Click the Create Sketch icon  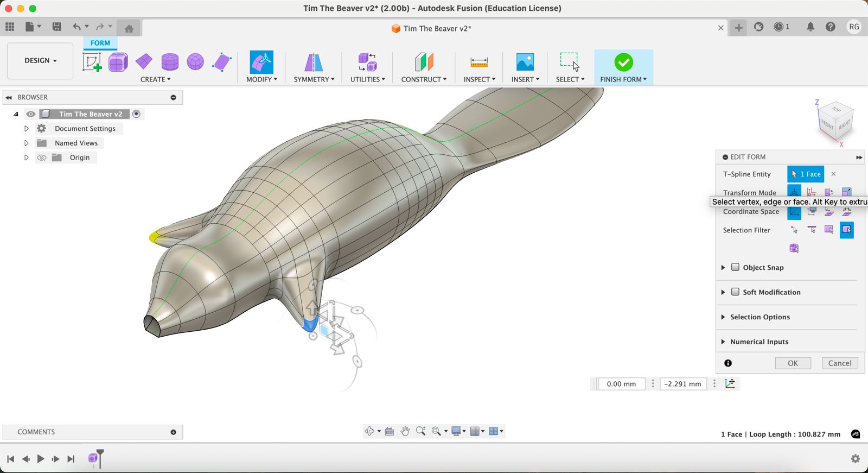pos(92,62)
